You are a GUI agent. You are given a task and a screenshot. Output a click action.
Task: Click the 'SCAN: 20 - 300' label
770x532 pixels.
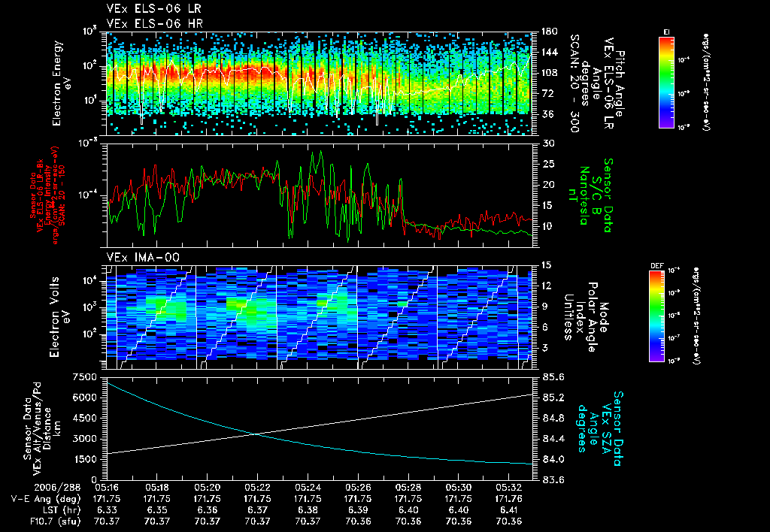(x=575, y=83)
